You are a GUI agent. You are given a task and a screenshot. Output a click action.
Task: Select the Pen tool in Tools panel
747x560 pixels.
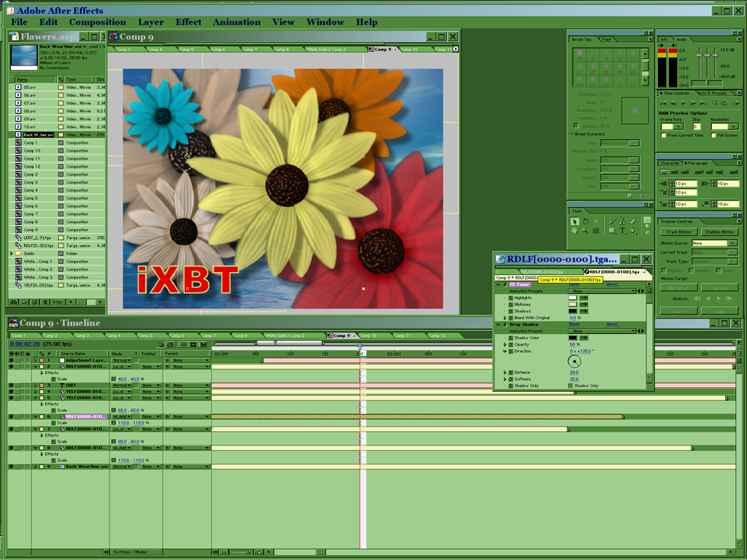point(632,231)
